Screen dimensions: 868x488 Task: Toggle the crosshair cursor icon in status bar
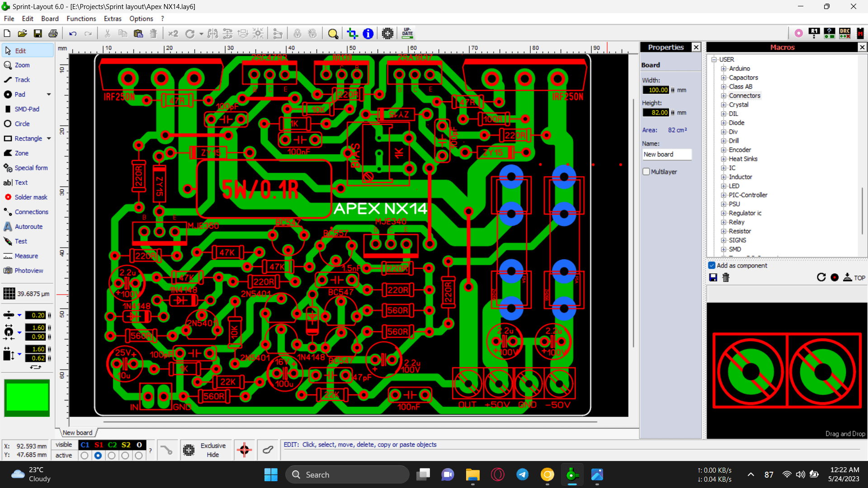click(244, 450)
